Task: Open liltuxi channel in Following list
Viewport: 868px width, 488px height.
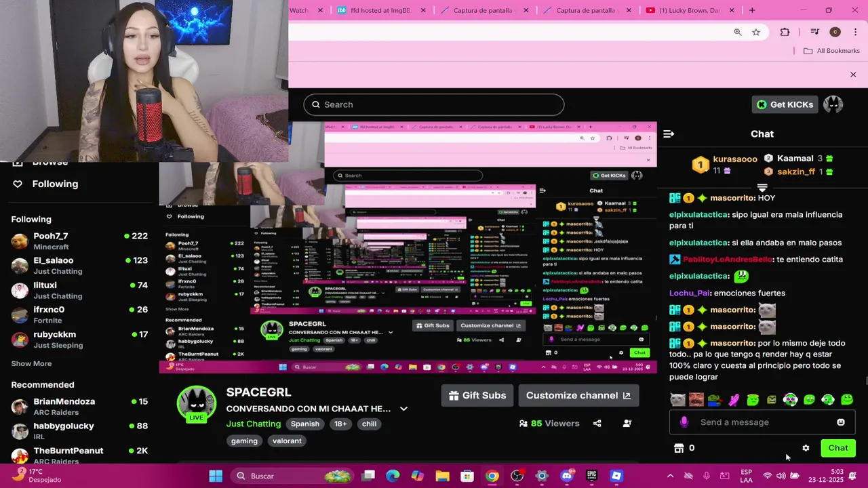Action: click(x=79, y=291)
